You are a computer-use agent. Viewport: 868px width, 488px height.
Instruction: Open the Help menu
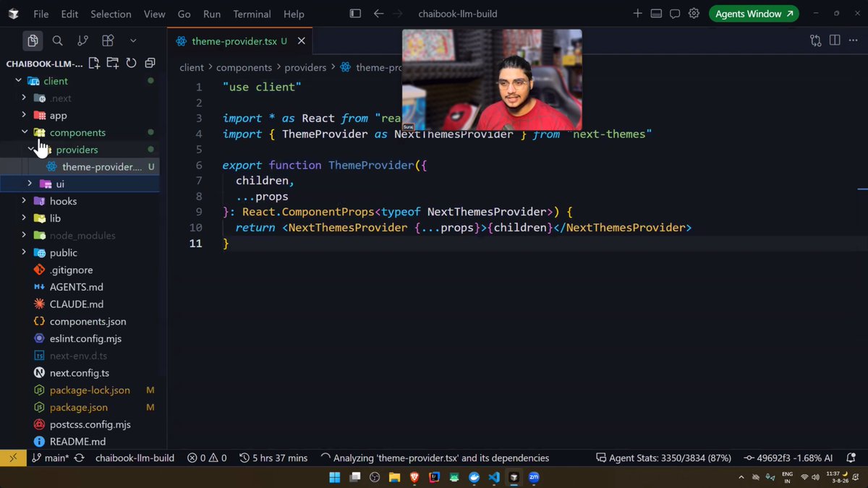pos(294,14)
